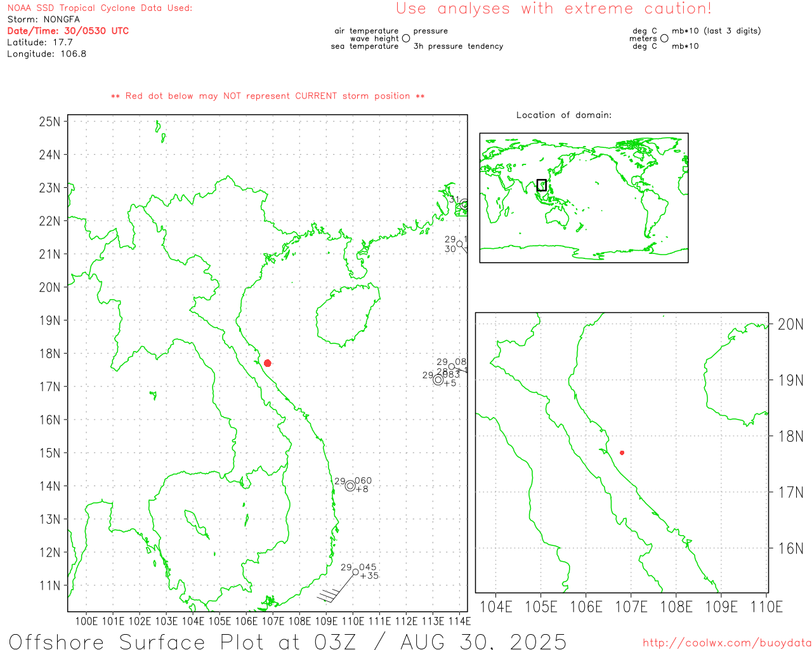Screen dimensions: 812x650
Task: Click the double-circle station marker near 083 +5
Action: pos(438,380)
